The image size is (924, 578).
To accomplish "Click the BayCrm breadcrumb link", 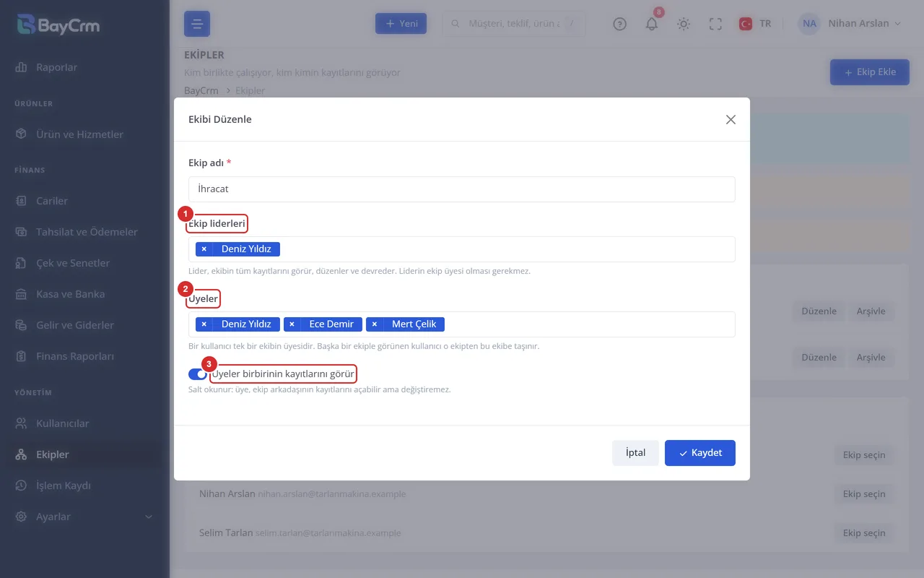I will click(201, 91).
